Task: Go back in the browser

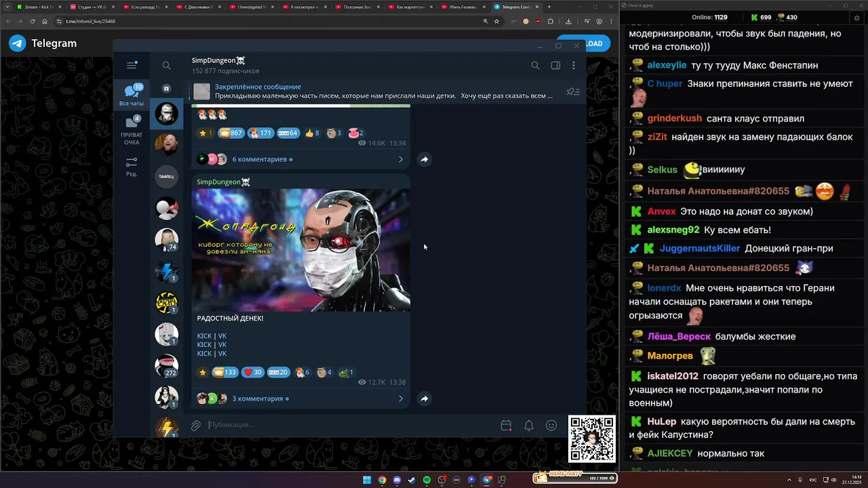Action: pyautogui.click(x=7, y=21)
